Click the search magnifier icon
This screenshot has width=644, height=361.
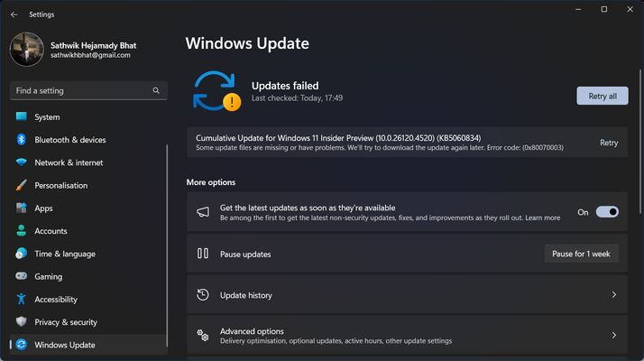click(x=156, y=90)
